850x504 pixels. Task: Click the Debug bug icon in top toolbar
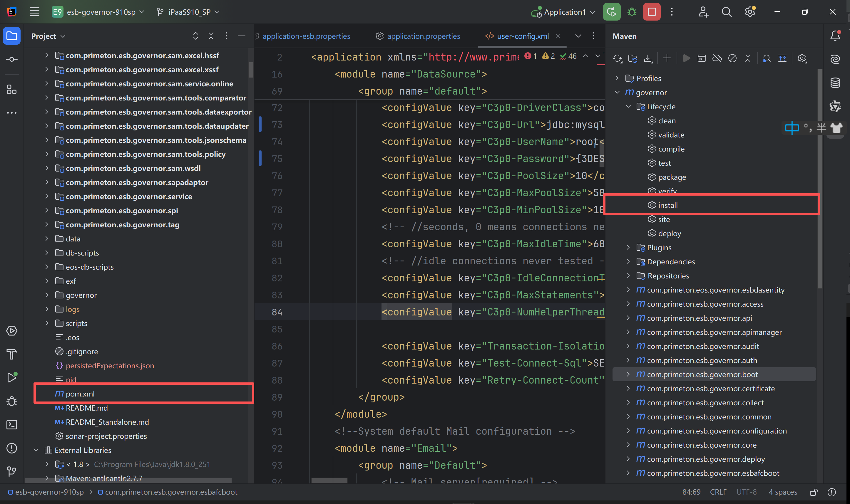point(631,12)
